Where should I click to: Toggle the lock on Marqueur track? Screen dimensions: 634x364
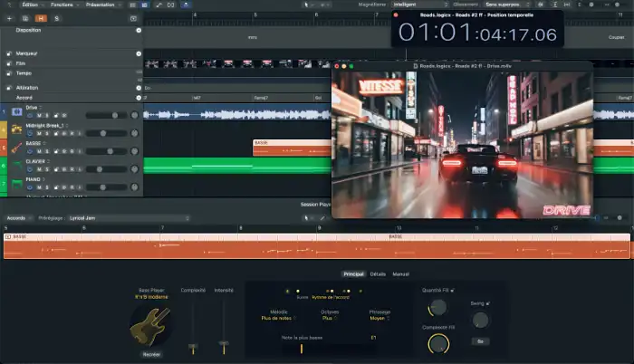[x=9, y=53]
